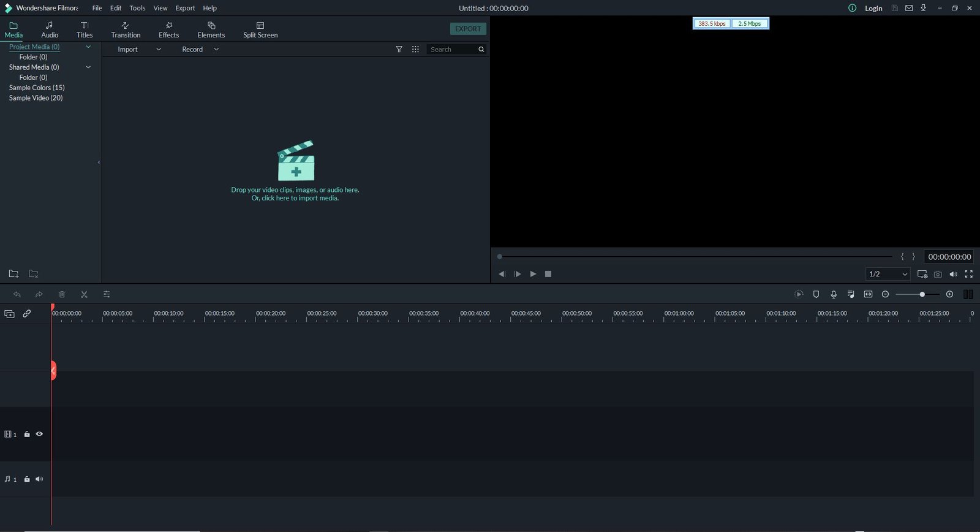Add a timeline Marker shield icon
The width and height of the screenshot is (980, 532).
pos(816,294)
